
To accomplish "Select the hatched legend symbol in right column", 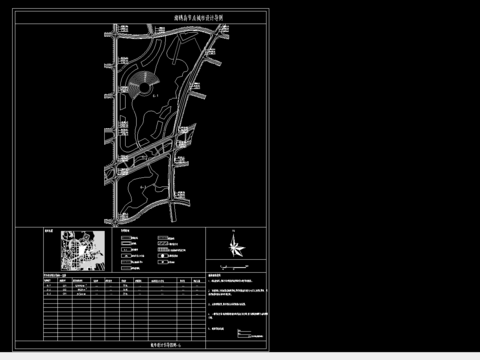I will [x=163, y=244].
